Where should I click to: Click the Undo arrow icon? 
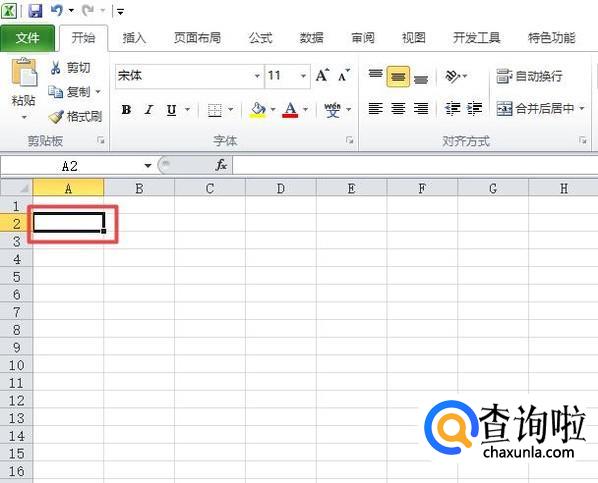pyautogui.click(x=56, y=10)
